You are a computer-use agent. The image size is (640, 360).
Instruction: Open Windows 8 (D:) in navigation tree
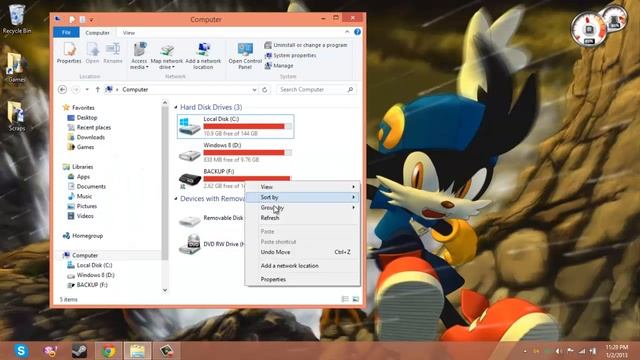click(91, 275)
